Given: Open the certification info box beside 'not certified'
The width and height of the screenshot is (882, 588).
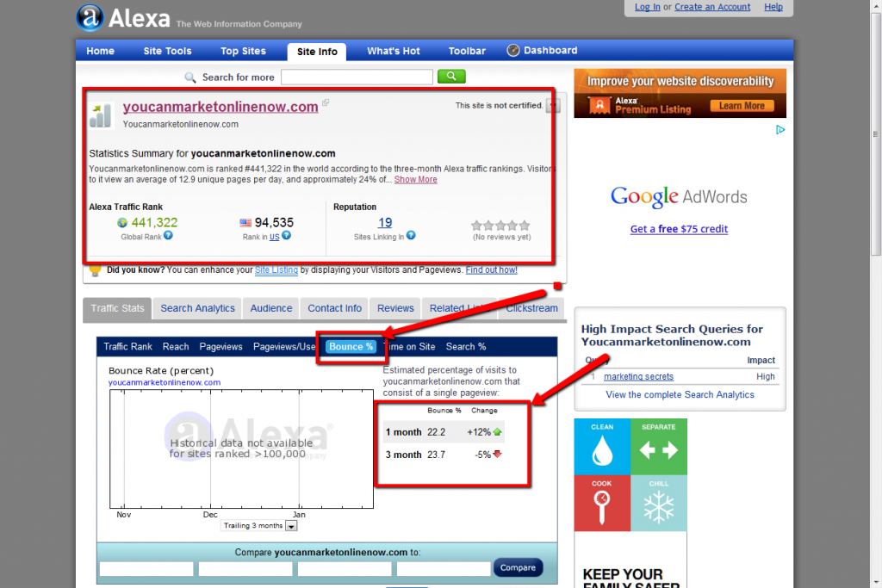Looking at the screenshot, I should coord(552,104).
